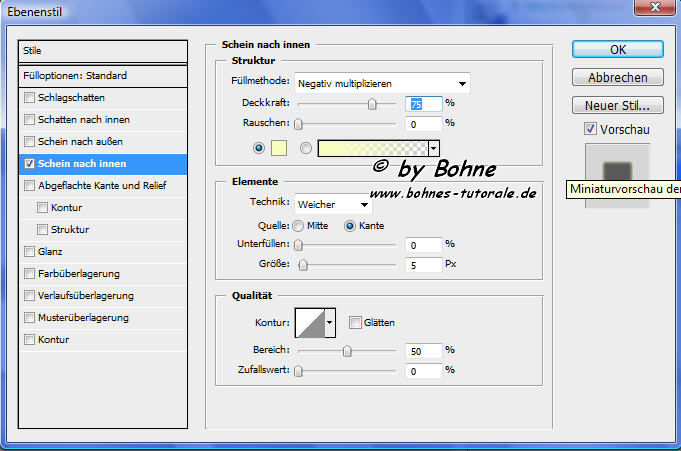Click the Unterfüllen value field
The image size is (681, 451).
point(423,245)
